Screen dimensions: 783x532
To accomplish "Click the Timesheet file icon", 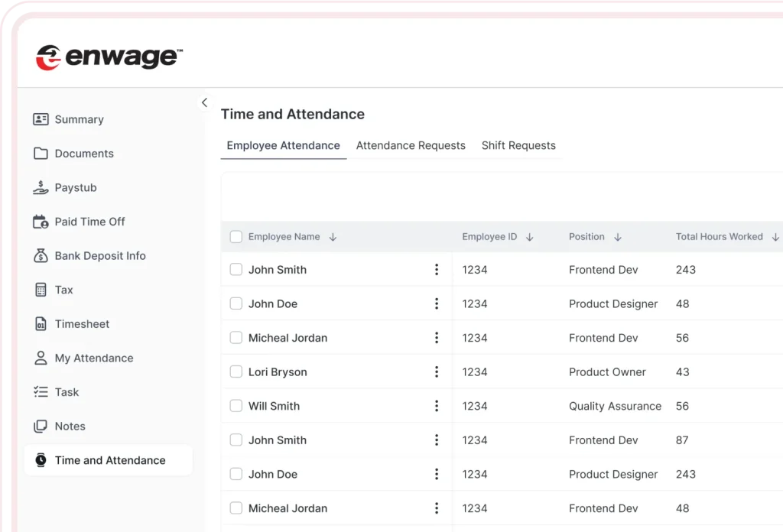I will pos(41,324).
